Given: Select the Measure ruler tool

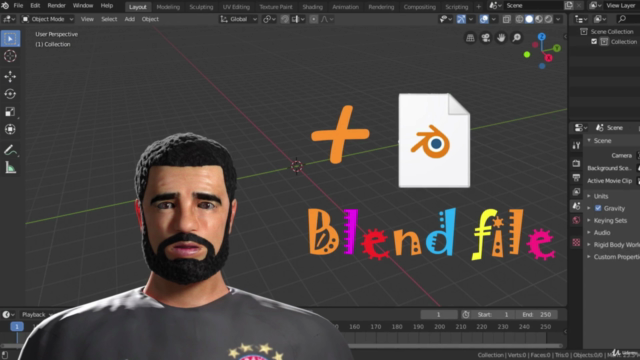Looking at the screenshot, I should [10, 168].
